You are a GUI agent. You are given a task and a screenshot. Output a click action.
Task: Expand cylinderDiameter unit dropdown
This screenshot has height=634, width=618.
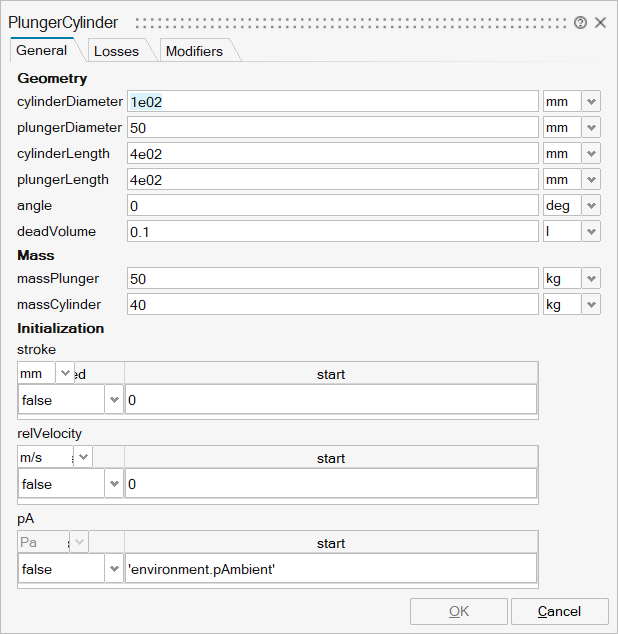591,101
